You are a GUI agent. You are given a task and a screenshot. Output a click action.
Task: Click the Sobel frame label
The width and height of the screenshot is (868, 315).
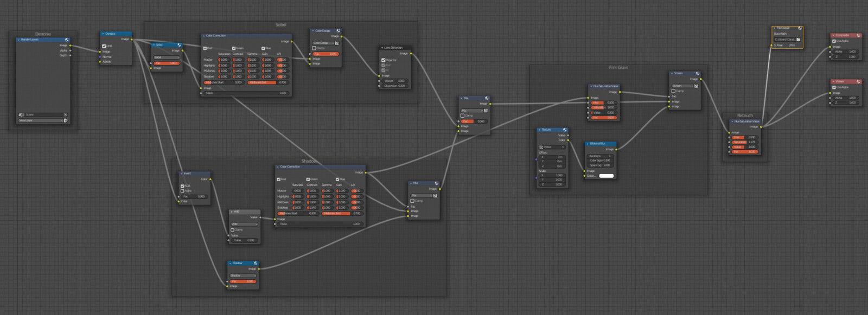(x=280, y=25)
